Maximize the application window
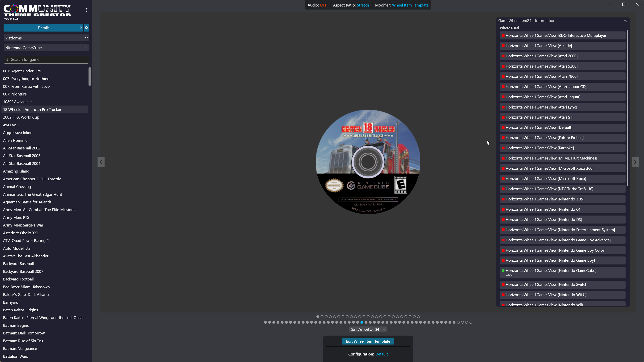644x362 pixels. click(x=624, y=4)
